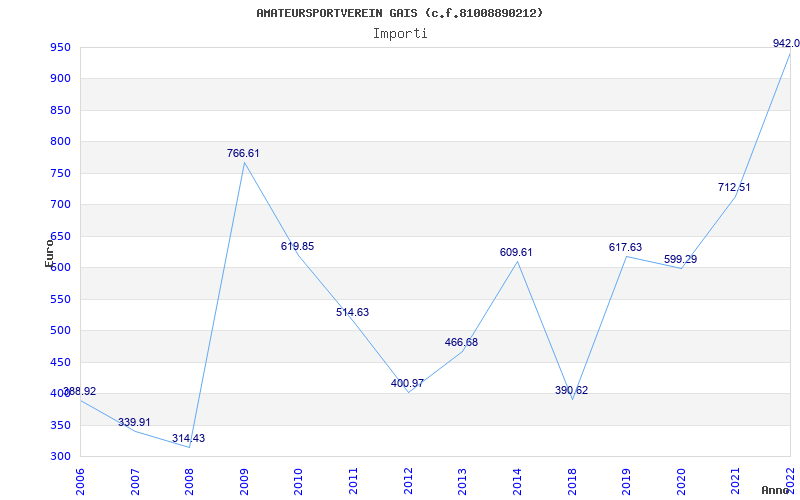Viewport: 800px width, 500px height.
Task: Click the 599.29 data label
Action: click(681, 259)
